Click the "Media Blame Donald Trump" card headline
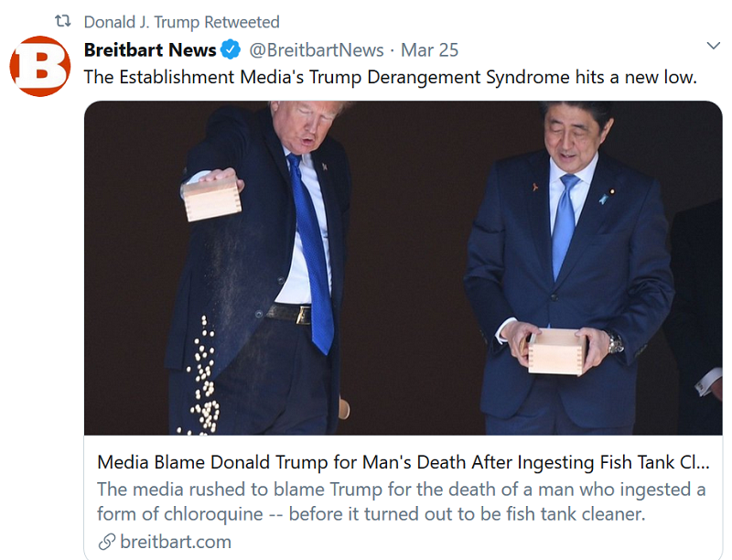The height and width of the screenshot is (560, 732). 384,461
